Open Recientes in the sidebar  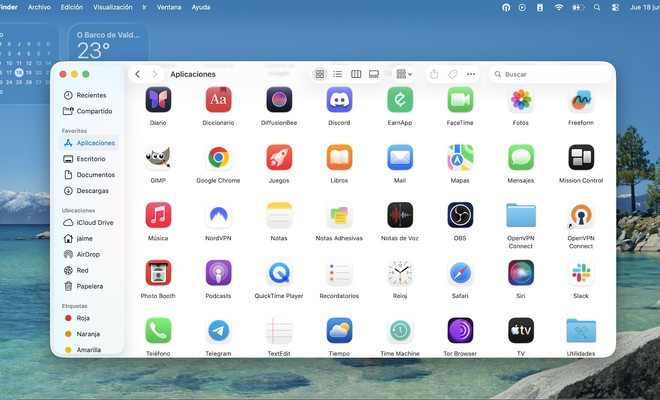click(x=89, y=95)
